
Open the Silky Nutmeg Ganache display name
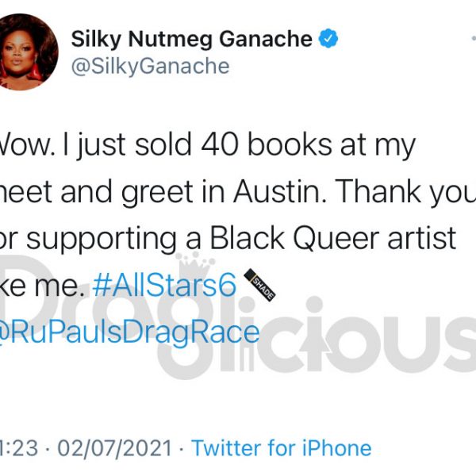(x=191, y=39)
